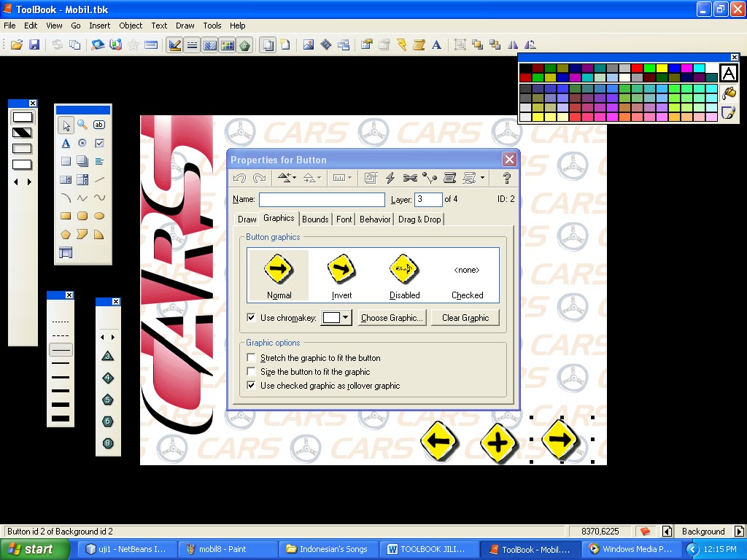Switch to the Behavior tab
The height and width of the screenshot is (560, 747).
coord(375,219)
